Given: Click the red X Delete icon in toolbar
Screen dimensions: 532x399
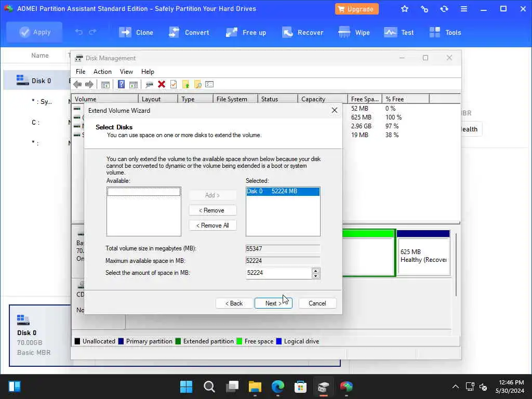Looking at the screenshot, I should click(x=162, y=84).
